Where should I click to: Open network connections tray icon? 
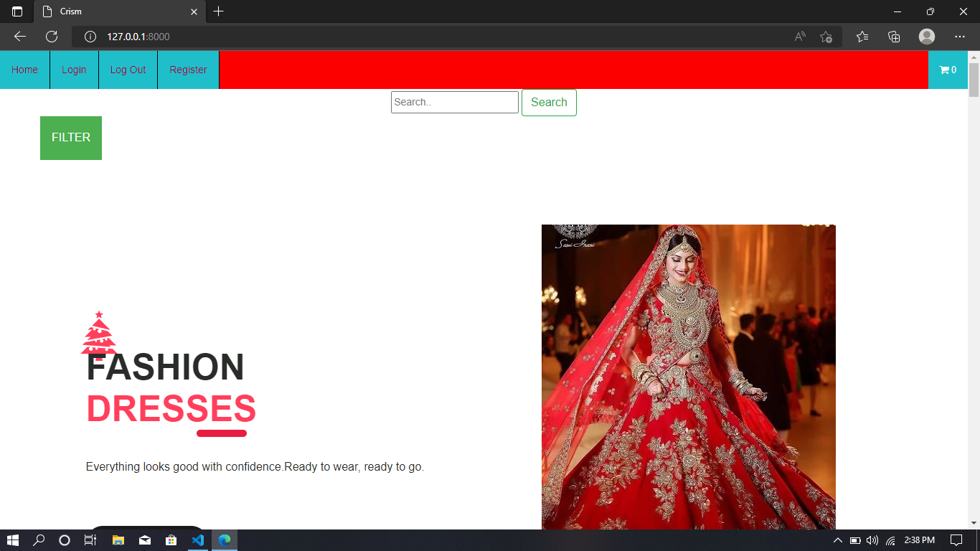click(x=890, y=540)
